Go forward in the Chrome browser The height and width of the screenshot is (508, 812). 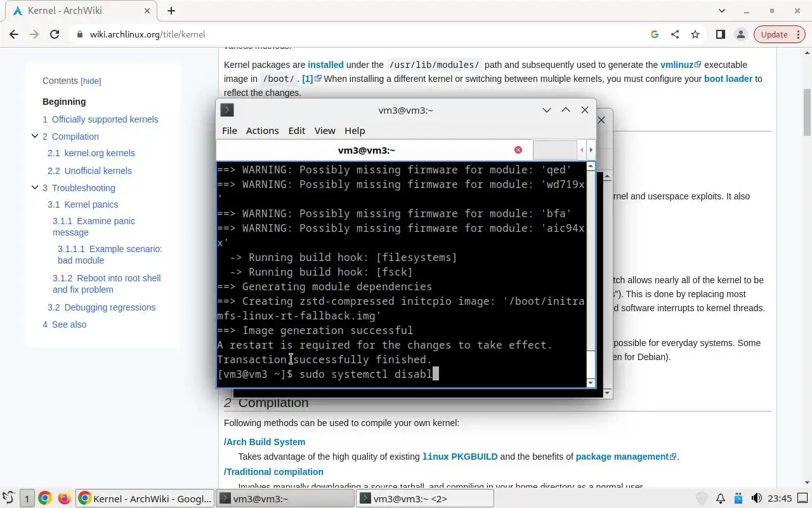pos(34,34)
